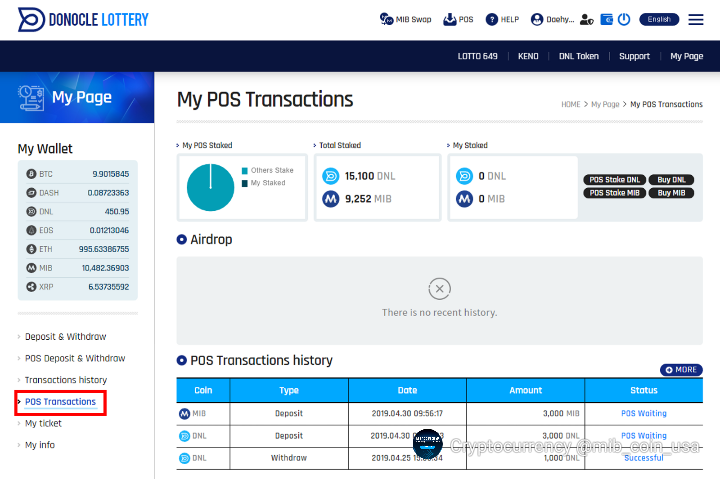This screenshot has width=720, height=479.
Task: Go to LOTTO 649 menu
Action: point(477,56)
